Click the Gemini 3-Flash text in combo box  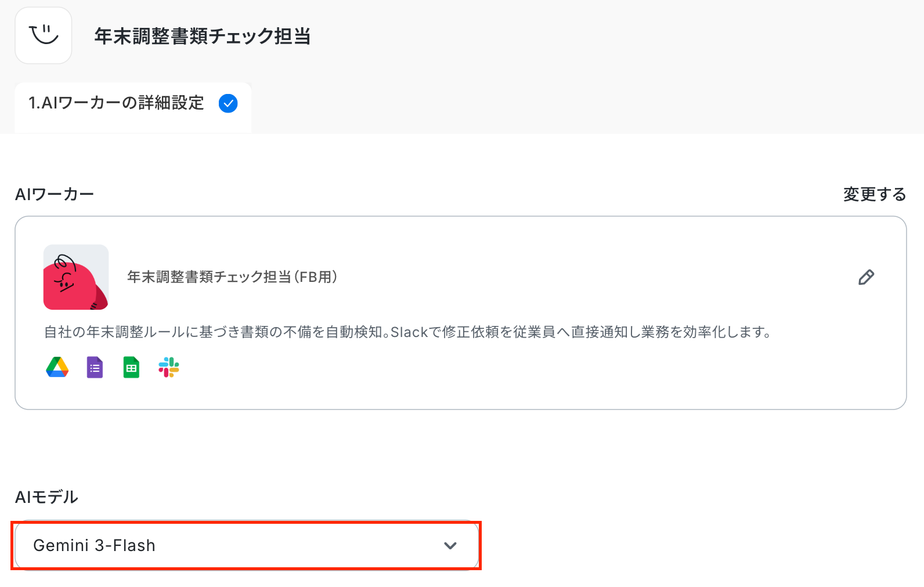point(95,545)
